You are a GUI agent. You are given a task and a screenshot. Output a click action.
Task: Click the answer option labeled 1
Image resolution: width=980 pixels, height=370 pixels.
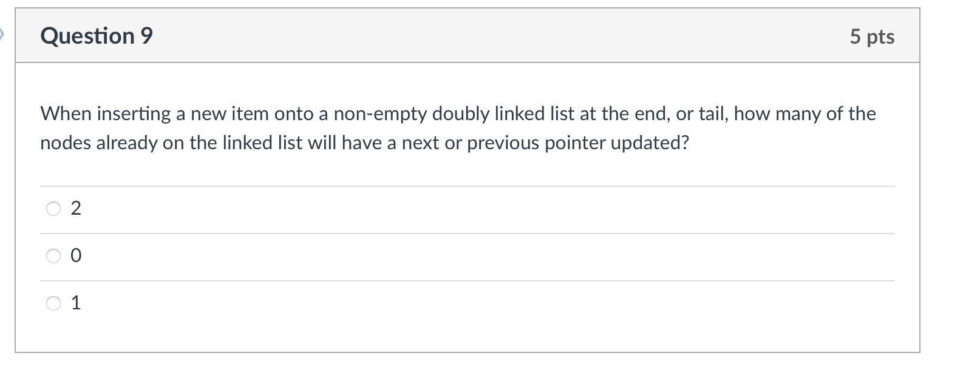coord(76,303)
